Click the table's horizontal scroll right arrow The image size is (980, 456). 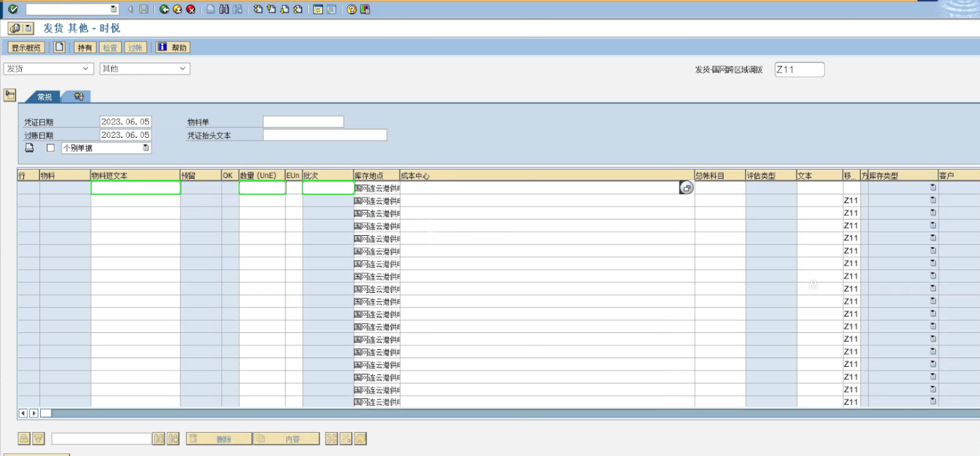(34, 413)
